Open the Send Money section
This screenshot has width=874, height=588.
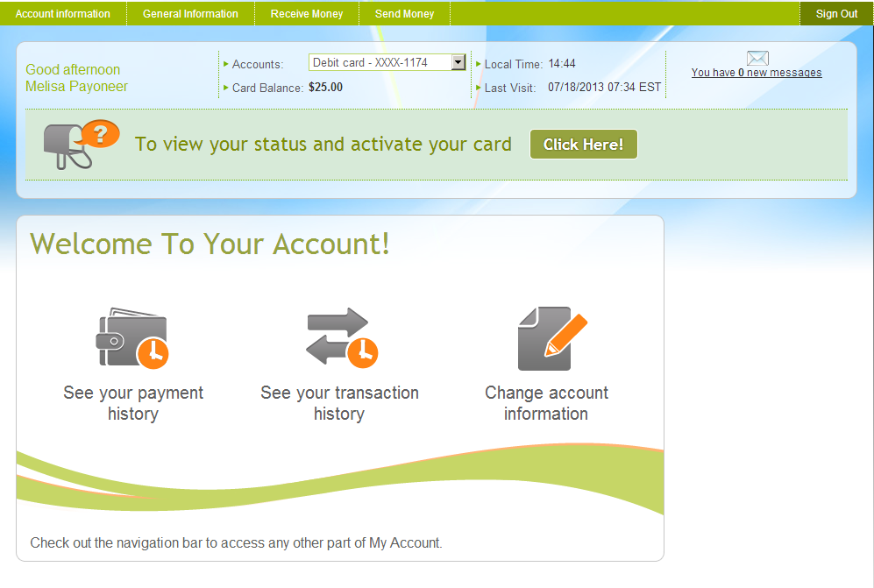[x=404, y=13]
